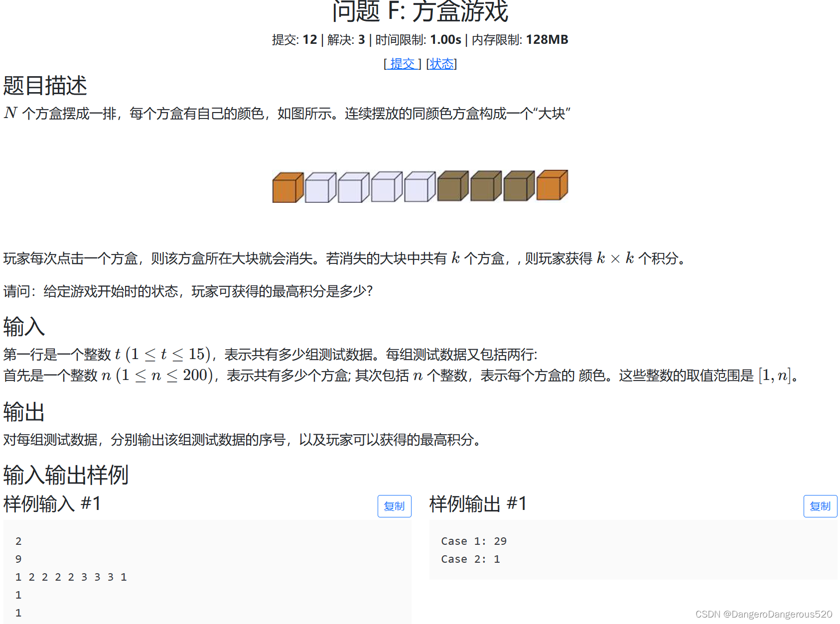Click 'Case 2: 1' output line
This screenshot has width=840, height=624.
470,559
